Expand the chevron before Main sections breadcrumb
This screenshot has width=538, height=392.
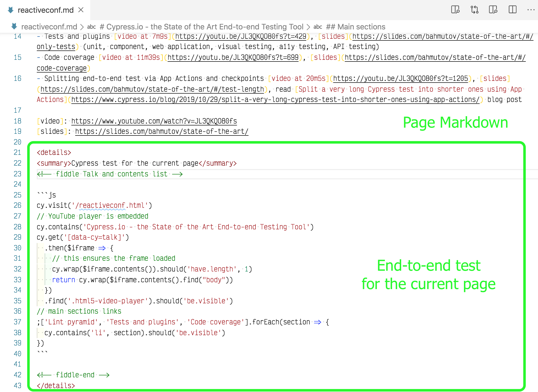[308, 27]
